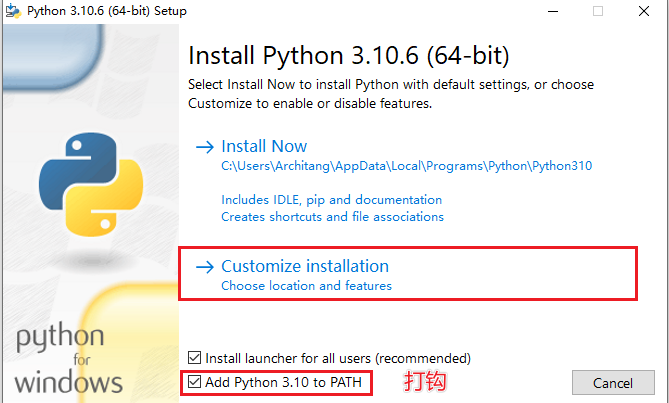Click the Python installer icon in title bar
This screenshot has width=669, height=403.
(13, 11)
